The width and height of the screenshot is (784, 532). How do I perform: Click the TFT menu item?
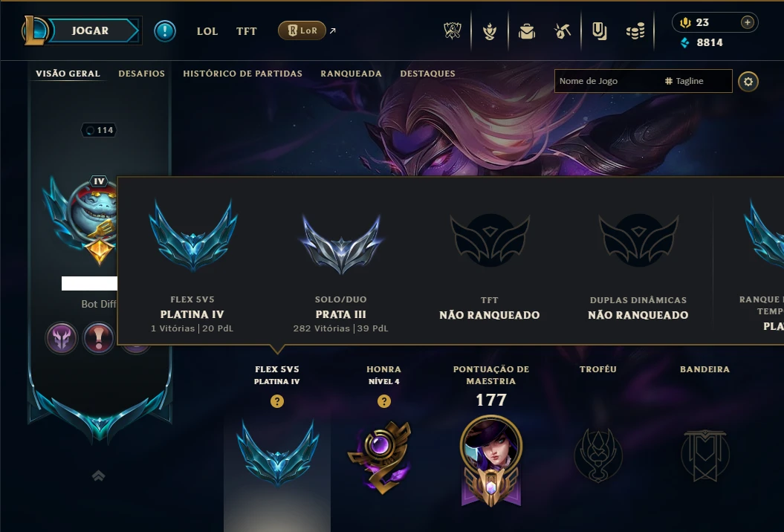247,31
